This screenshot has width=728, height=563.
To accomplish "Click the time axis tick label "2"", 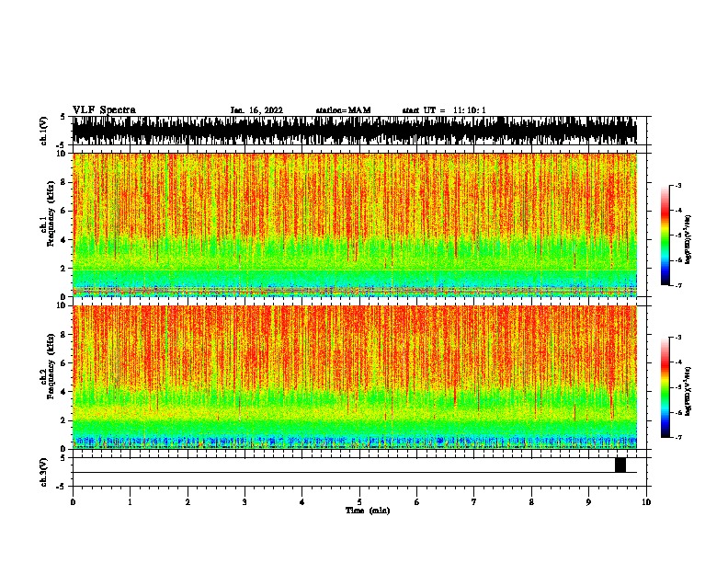I will tap(188, 502).
